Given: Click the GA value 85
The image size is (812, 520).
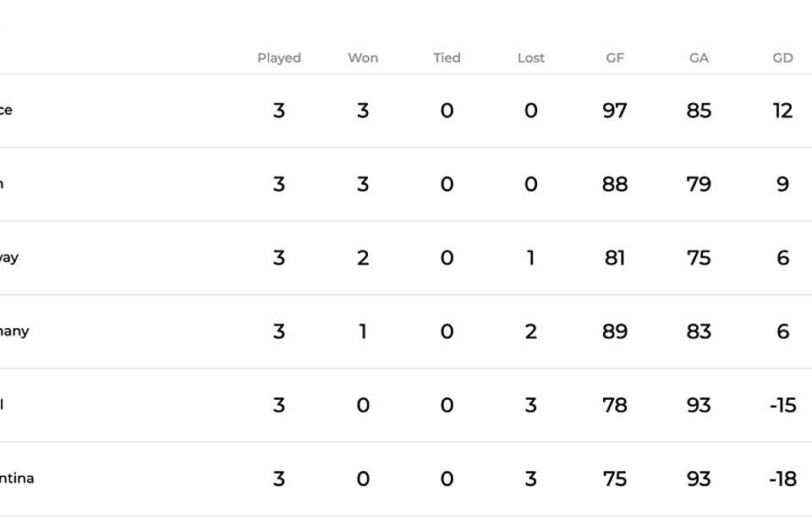Looking at the screenshot, I should 699,111.
